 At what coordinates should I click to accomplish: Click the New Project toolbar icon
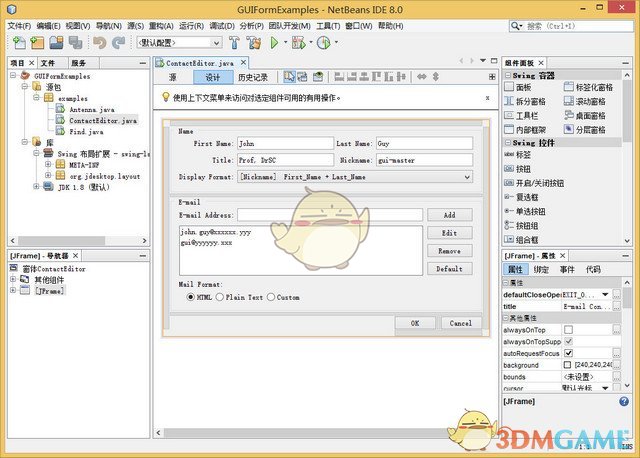37,42
